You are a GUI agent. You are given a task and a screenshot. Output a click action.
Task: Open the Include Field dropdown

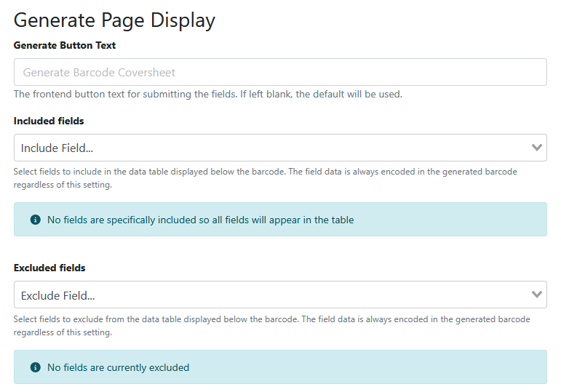pos(280,148)
